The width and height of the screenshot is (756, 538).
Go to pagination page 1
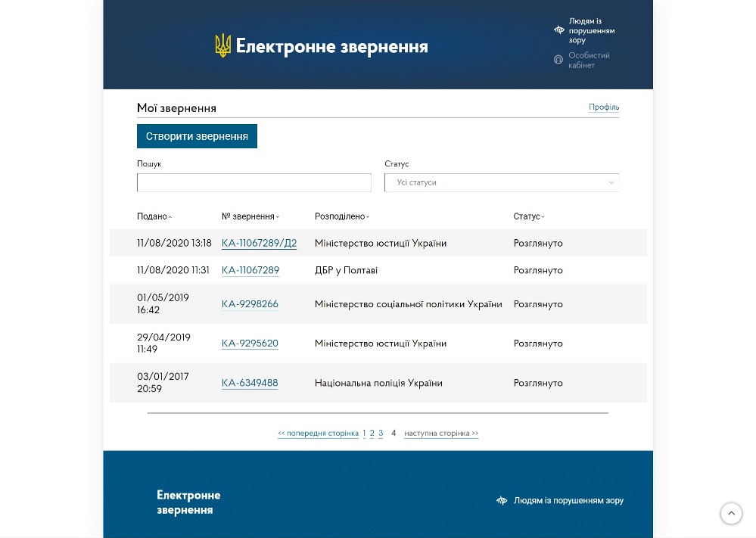[x=364, y=434]
